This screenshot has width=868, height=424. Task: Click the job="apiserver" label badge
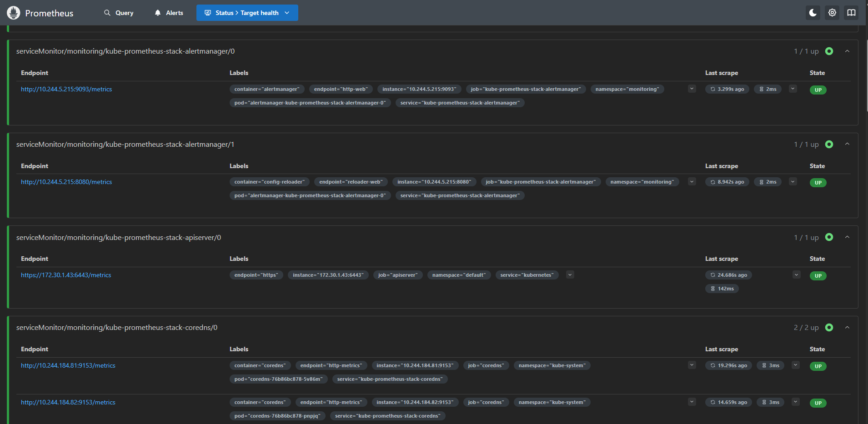(398, 275)
